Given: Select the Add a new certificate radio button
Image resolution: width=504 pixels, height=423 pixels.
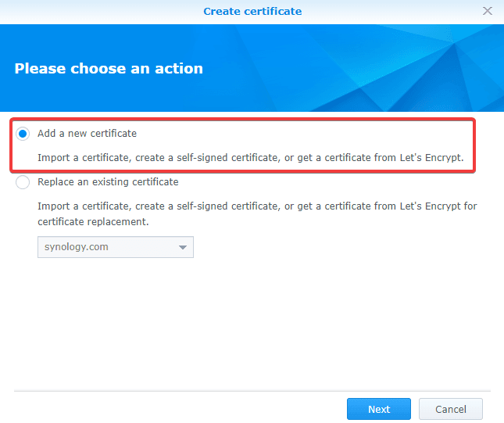Looking at the screenshot, I should click(23, 134).
